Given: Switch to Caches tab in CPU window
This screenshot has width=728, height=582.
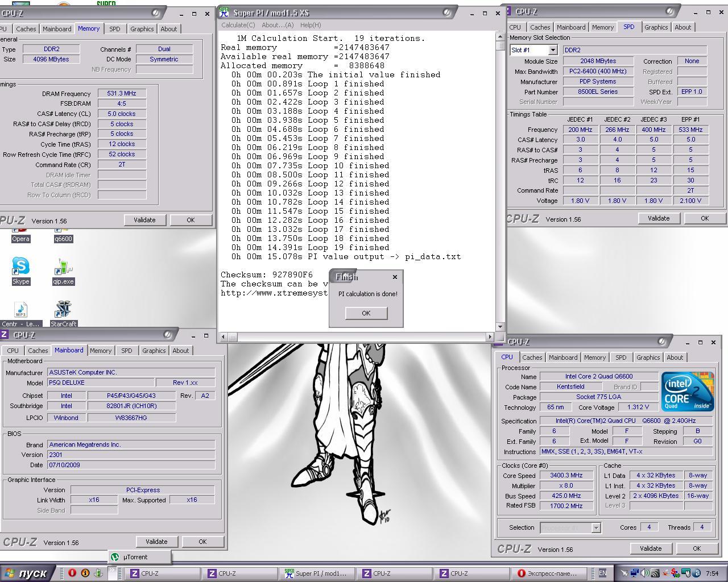Looking at the screenshot, I should click(x=532, y=357).
